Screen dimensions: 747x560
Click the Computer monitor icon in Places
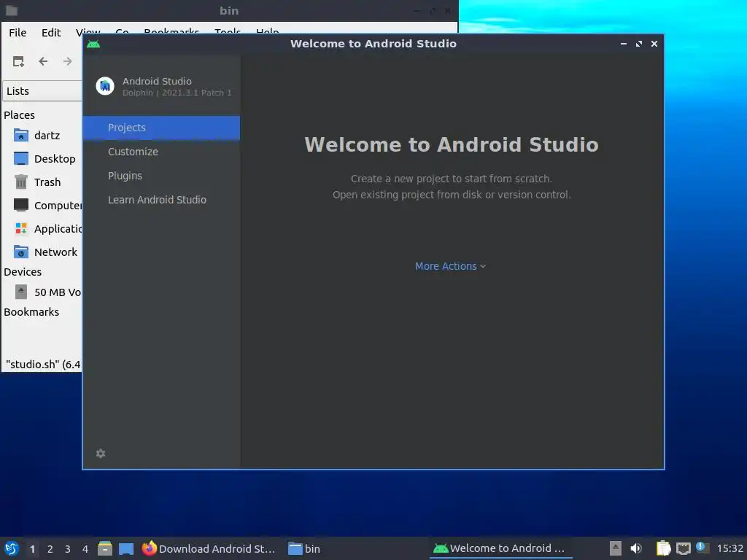point(21,205)
